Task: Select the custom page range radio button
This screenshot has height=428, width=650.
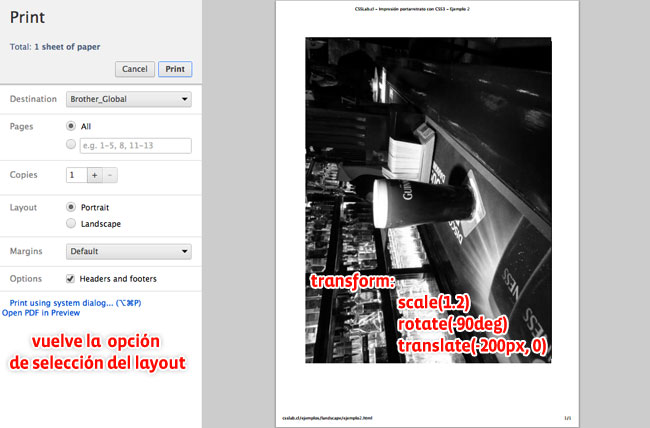Action: point(71,144)
